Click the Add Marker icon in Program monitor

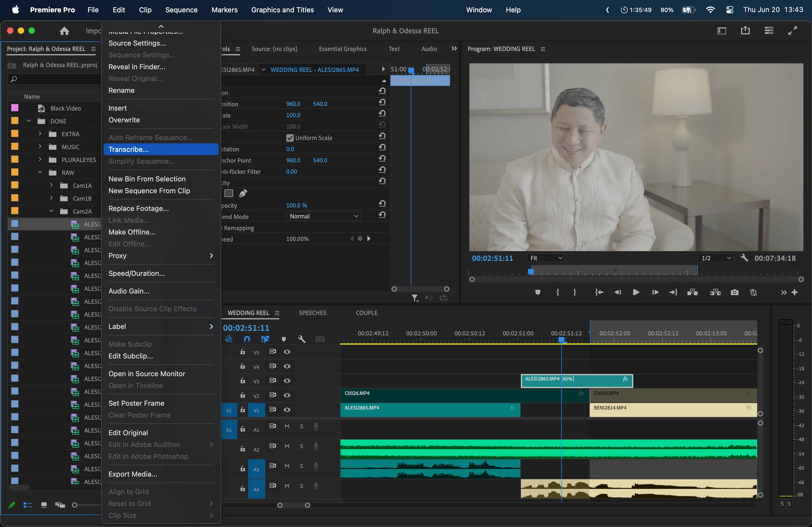pyautogui.click(x=538, y=292)
